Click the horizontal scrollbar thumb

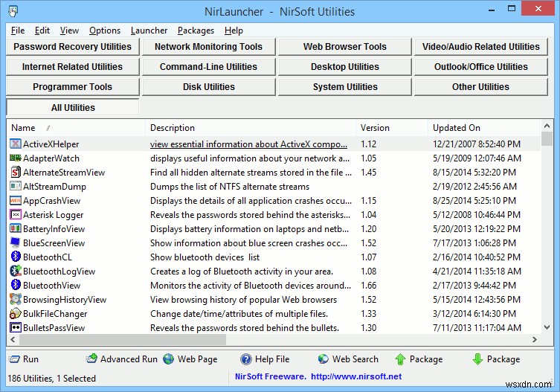(x=123, y=339)
